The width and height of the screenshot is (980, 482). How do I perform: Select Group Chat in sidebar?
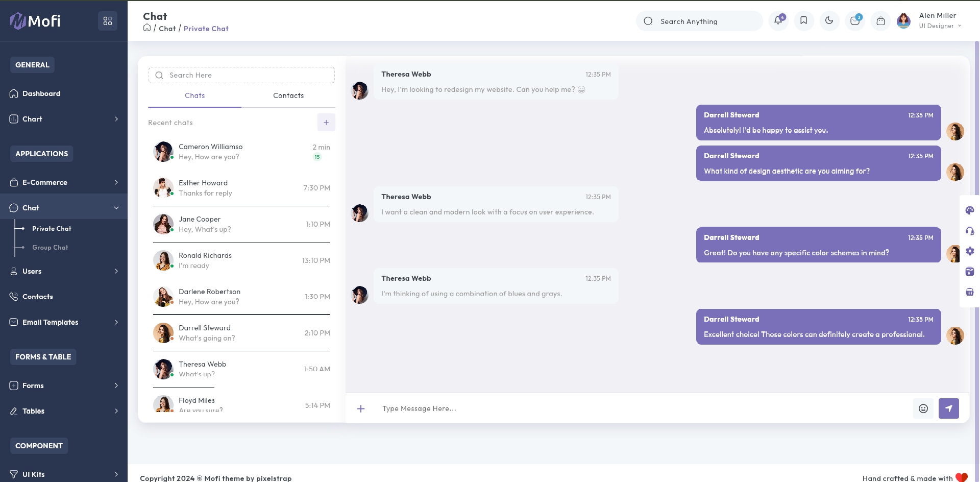[x=50, y=248]
